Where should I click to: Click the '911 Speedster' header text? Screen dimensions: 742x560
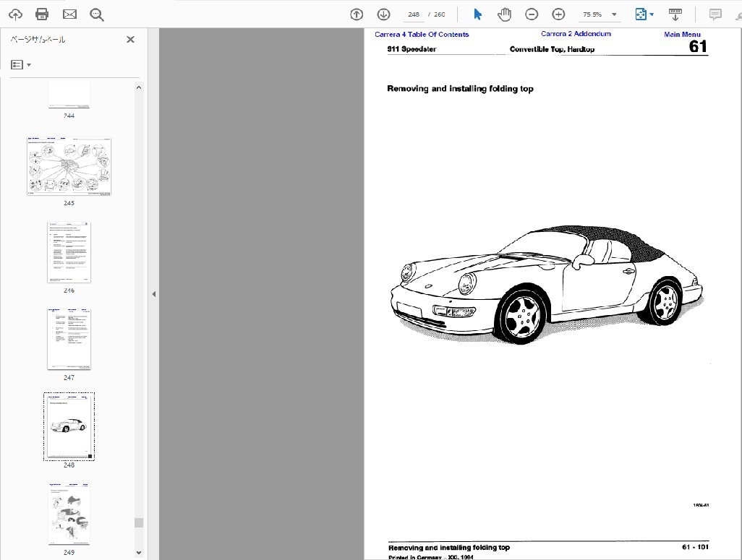tap(411, 49)
